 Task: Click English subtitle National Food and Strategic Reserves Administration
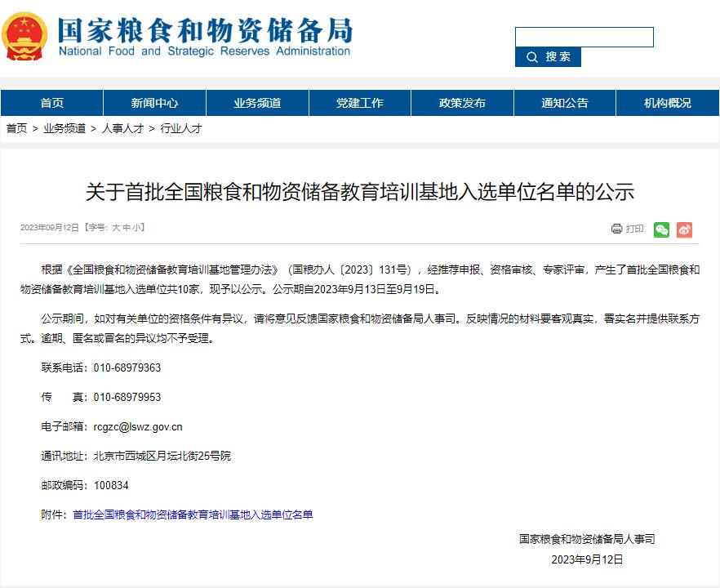point(204,51)
